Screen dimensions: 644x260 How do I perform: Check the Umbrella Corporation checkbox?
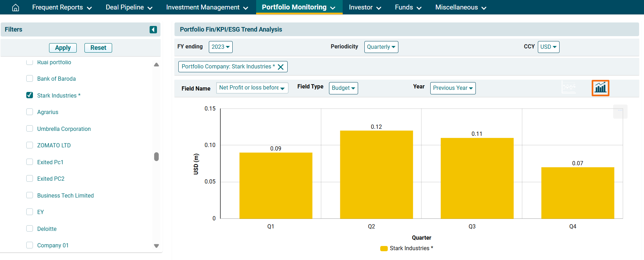click(30, 129)
